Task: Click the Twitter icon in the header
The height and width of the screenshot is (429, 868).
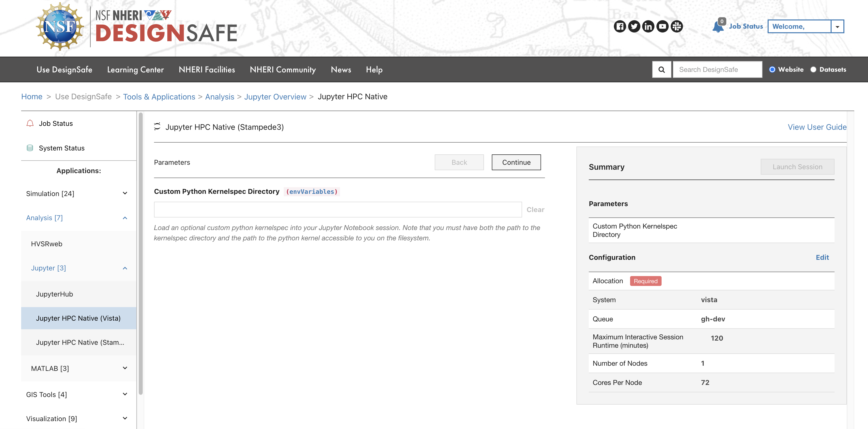Action: (634, 26)
